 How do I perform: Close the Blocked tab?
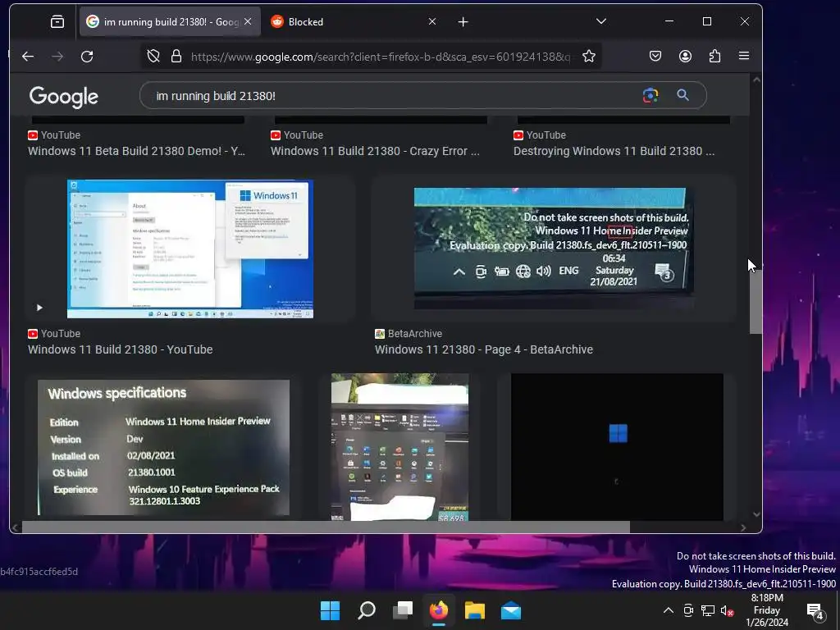[432, 21]
